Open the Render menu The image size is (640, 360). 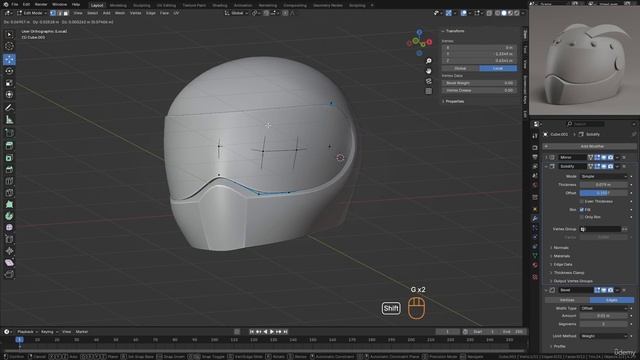pos(41,4)
